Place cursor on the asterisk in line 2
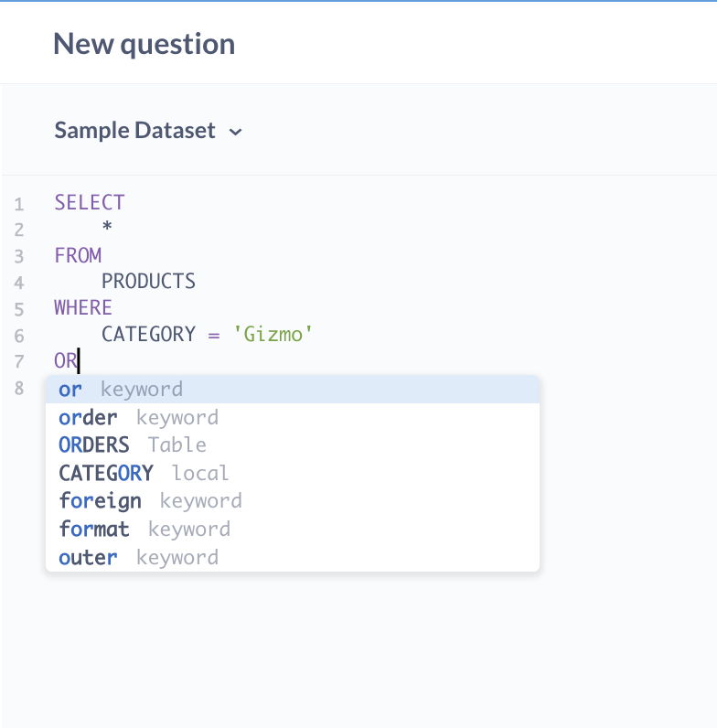The image size is (717, 728). pos(107,230)
